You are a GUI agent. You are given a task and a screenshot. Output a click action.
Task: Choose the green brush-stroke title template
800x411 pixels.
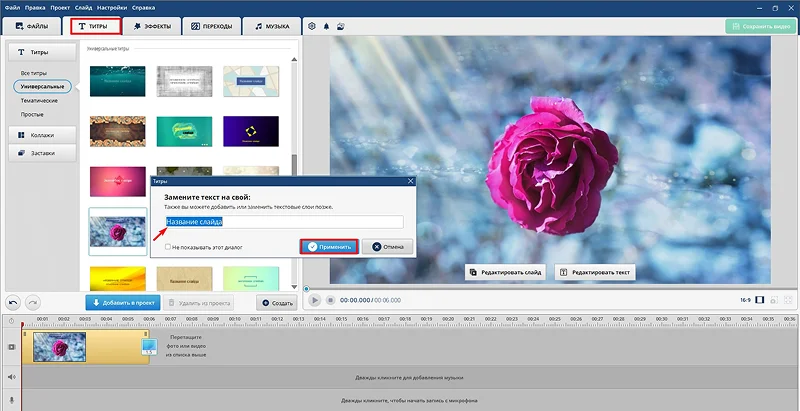(x=184, y=131)
